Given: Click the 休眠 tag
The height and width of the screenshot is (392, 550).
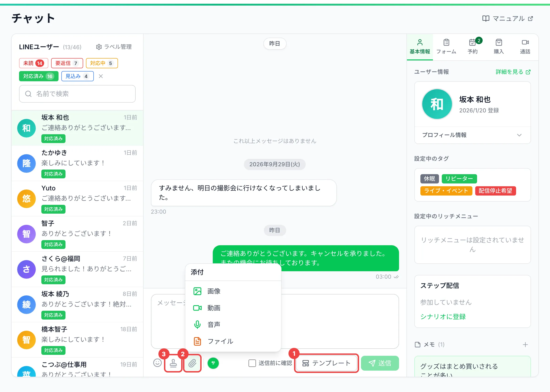Looking at the screenshot, I should click(x=429, y=179).
